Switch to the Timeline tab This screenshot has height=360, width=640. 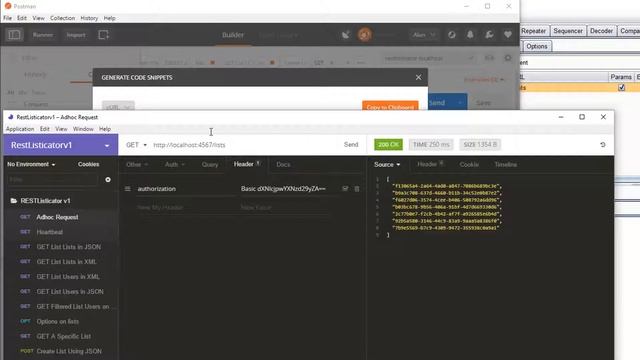506,164
